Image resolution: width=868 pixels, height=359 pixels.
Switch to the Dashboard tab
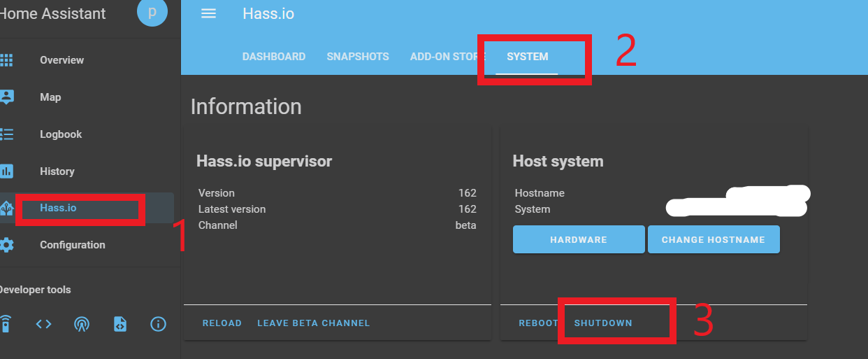(274, 57)
